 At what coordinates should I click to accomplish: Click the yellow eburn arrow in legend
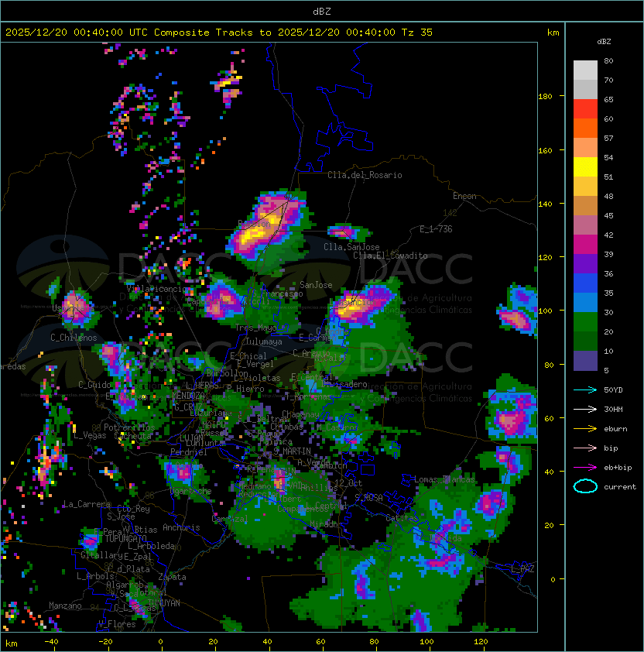(585, 429)
